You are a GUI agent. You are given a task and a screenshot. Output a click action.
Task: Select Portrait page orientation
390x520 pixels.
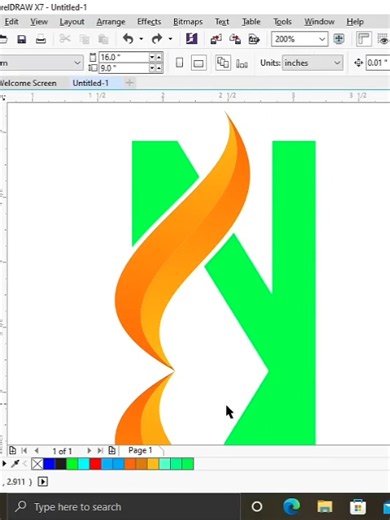179,63
